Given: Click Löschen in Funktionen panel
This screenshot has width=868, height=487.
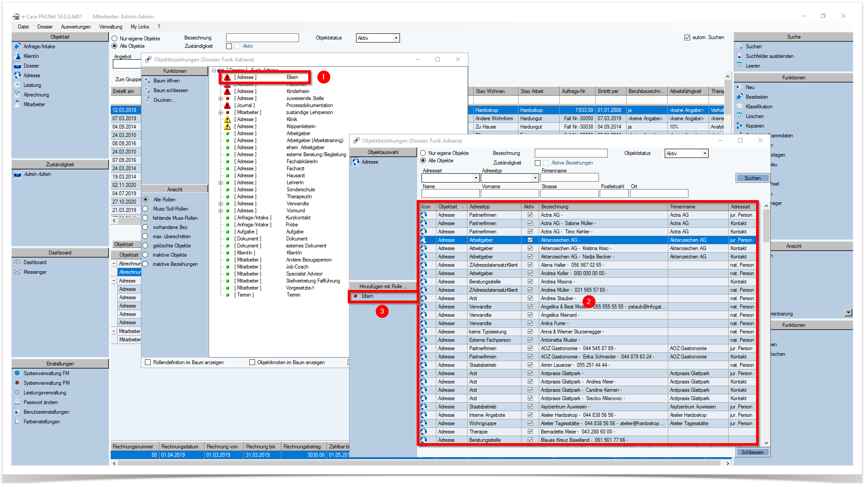Looking at the screenshot, I should tap(754, 116).
